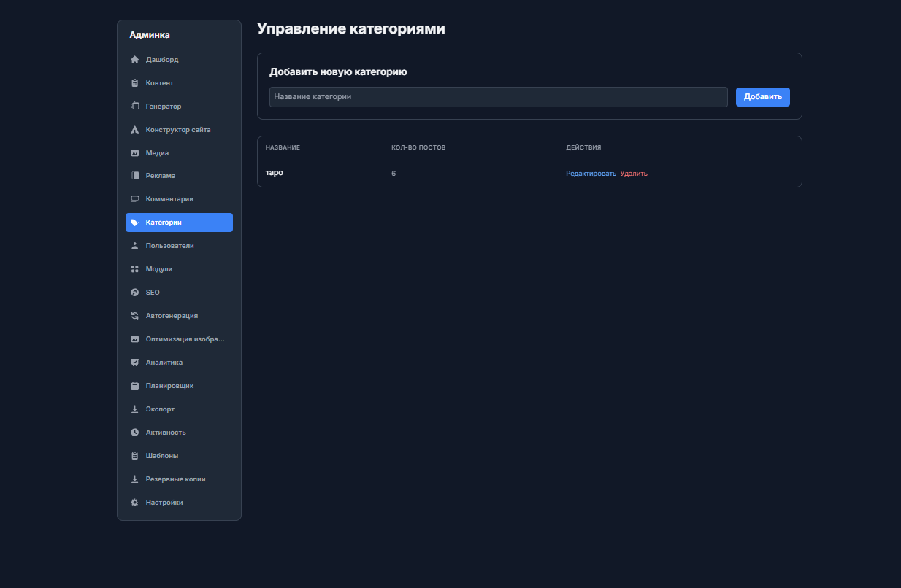The width and height of the screenshot is (901, 588).
Task: Click the Modules grid icon
Action: click(x=134, y=269)
